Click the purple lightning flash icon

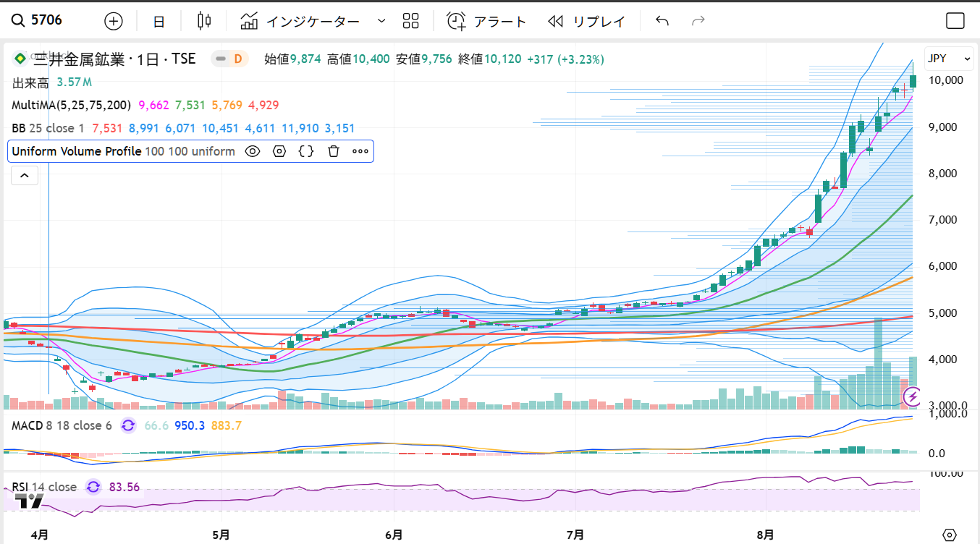coord(913,396)
